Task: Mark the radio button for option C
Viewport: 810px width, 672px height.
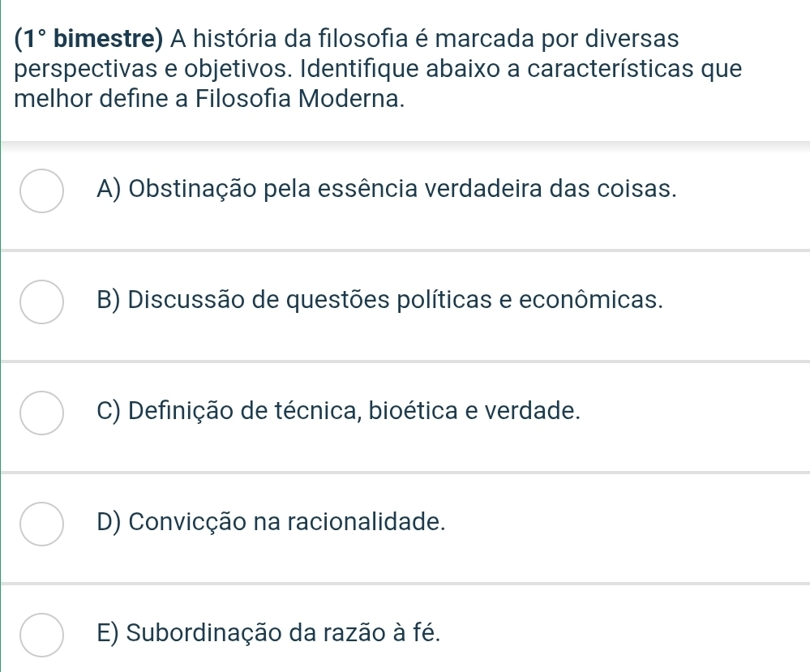Action: click(41, 413)
